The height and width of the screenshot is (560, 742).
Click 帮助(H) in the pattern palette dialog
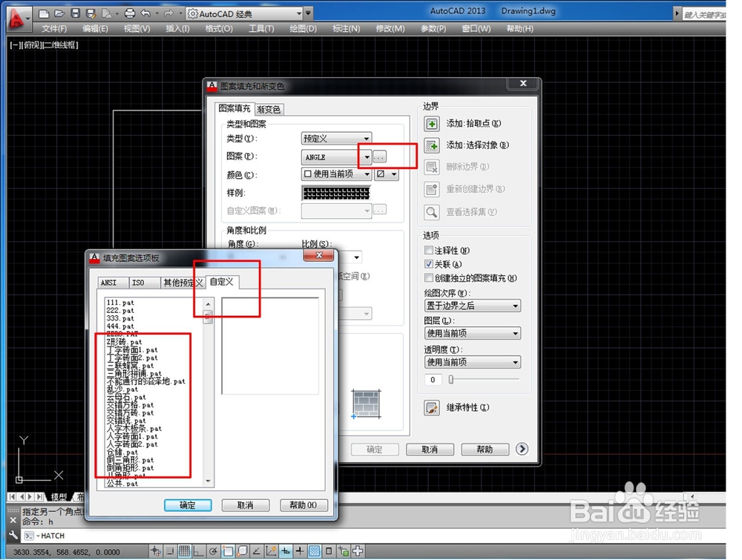pos(303,505)
